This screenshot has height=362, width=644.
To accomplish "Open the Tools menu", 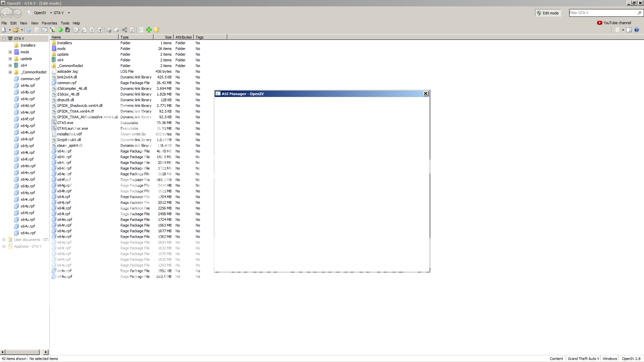I will pos(65,23).
